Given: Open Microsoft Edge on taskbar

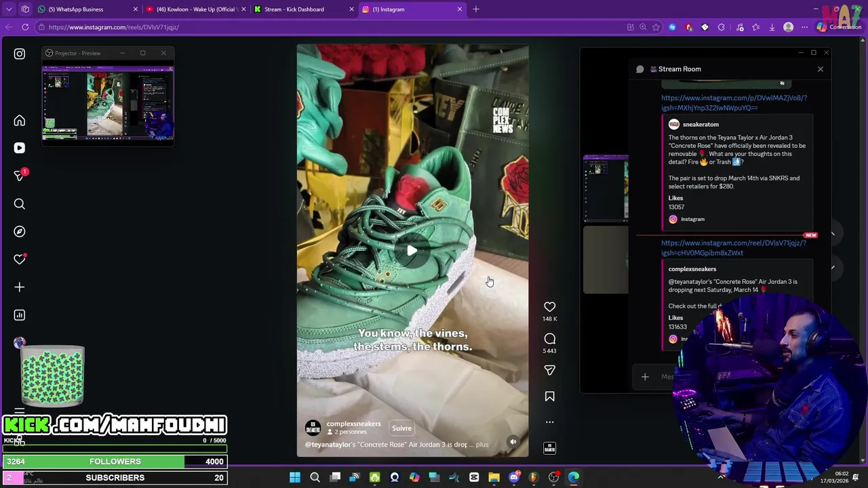Looking at the screenshot, I should pyautogui.click(x=574, y=477).
